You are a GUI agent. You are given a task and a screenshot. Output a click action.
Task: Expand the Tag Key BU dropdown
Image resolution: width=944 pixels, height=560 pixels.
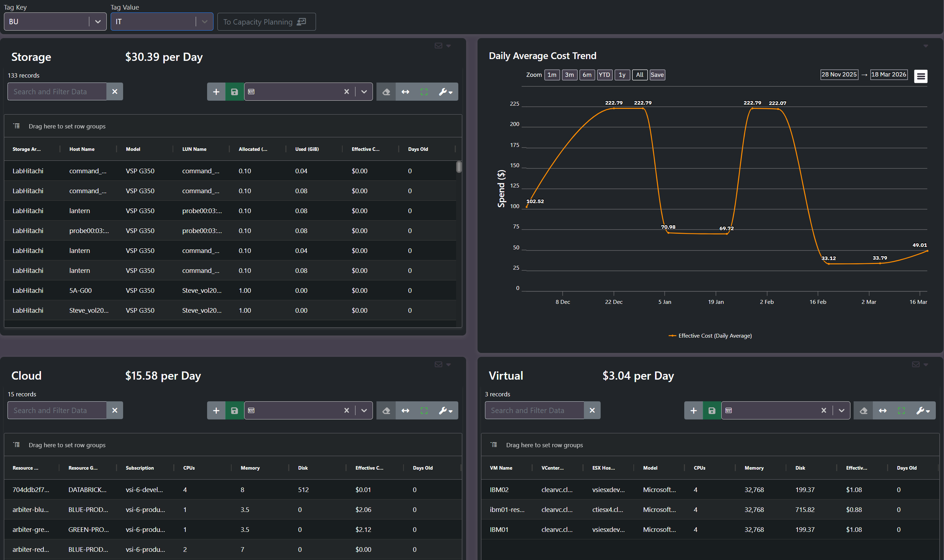[98, 21]
